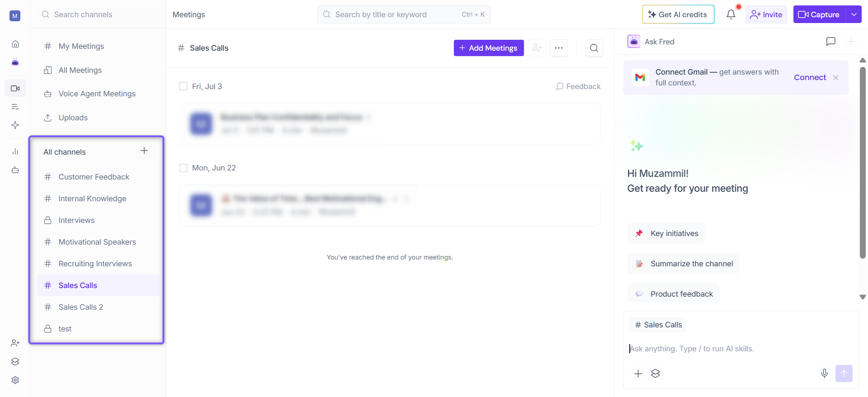Expand the Capture dropdown arrow
Viewport: 868px width, 397px height.
[x=854, y=14]
